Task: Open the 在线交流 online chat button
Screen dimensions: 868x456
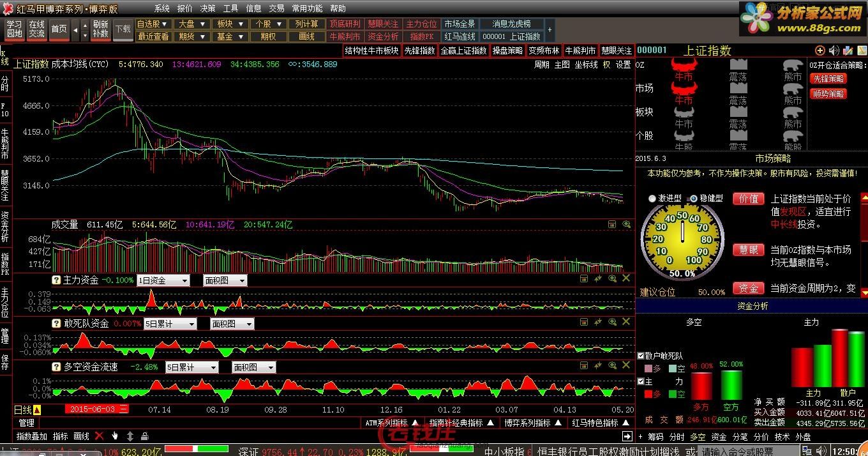Action: 36,29
